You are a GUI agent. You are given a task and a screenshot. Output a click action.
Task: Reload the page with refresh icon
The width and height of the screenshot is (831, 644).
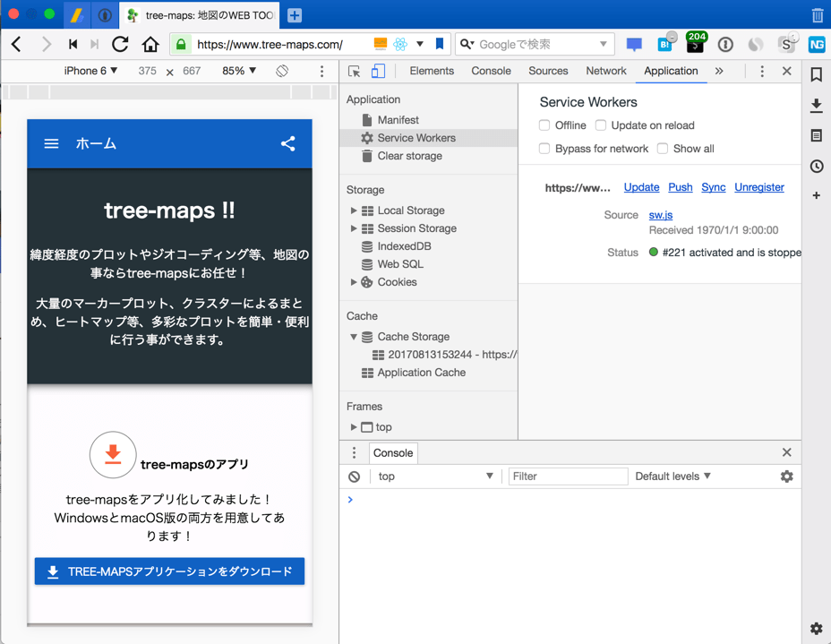pyautogui.click(x=120, y=44)
